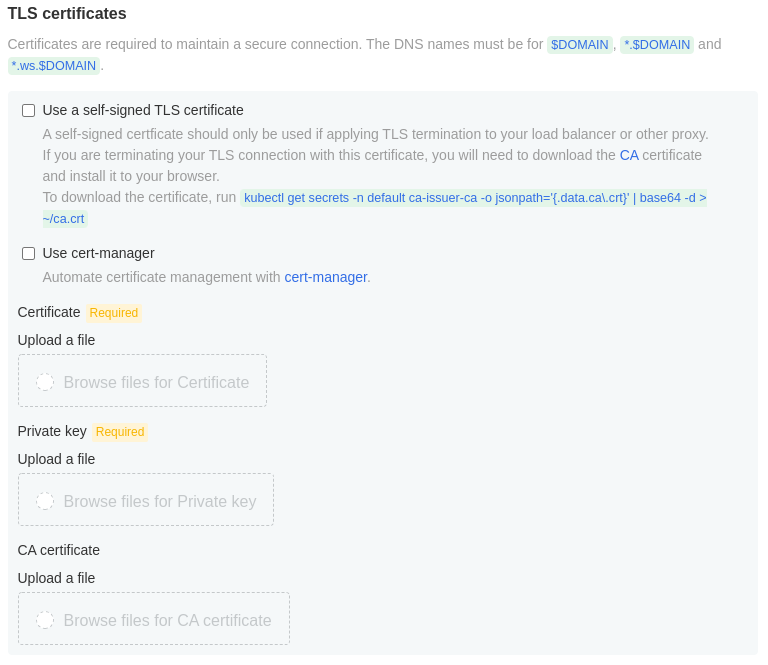Enable the self-signed TLS certificate checkbox
Screen dimensions: 768x665
click(x=28, y=111)
